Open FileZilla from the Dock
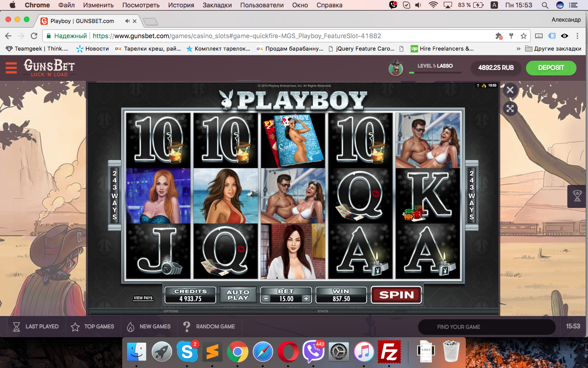This screenshot has height=368, width=588. click(x=389, y=352)
